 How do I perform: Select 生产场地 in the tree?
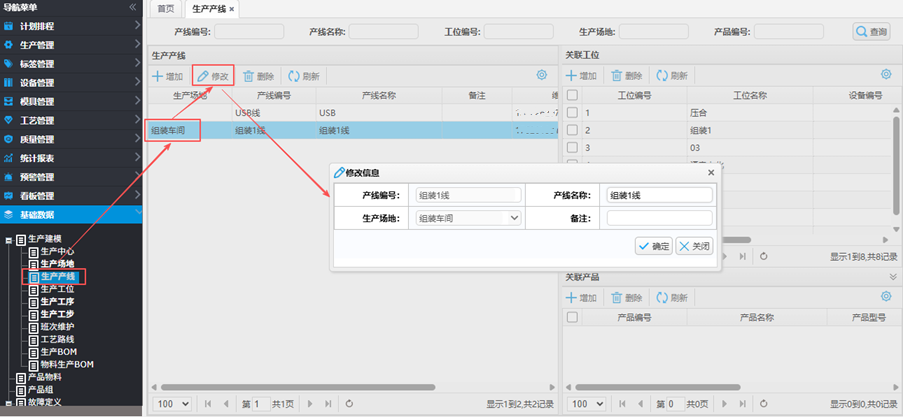pyautogui.click(x=57, y=264)
